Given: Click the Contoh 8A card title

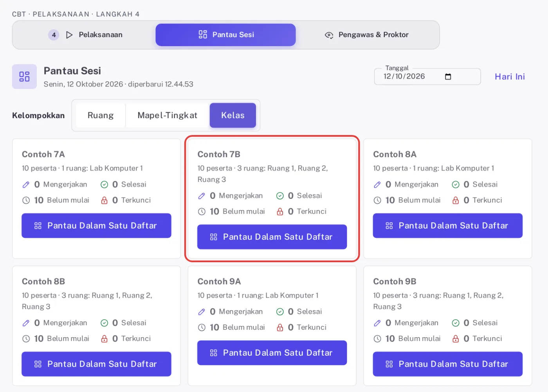Looking at the screenshot, I should (x=395, y=155).
